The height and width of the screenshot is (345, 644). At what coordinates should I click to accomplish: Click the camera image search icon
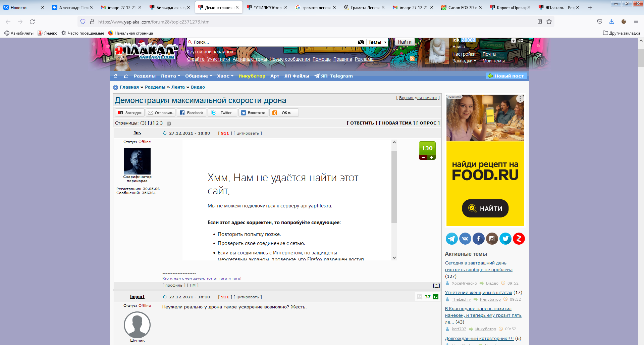click(x=361, y=42)
